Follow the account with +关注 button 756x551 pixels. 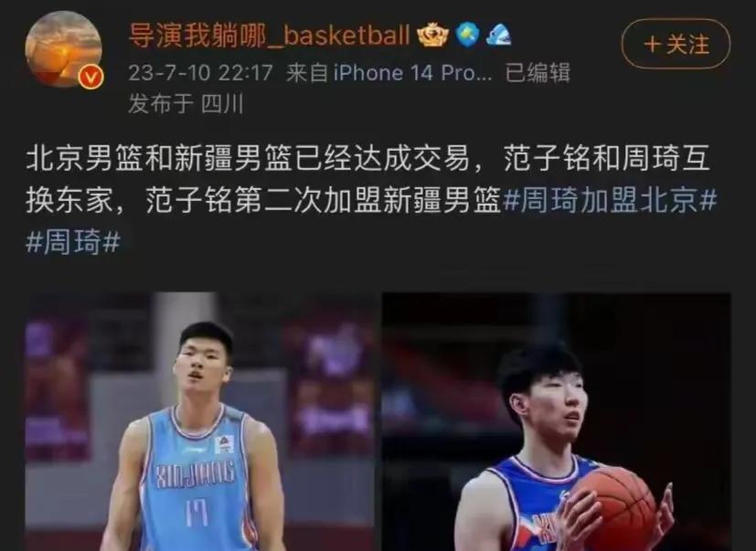pyautogui.click(x=676, y=44)
